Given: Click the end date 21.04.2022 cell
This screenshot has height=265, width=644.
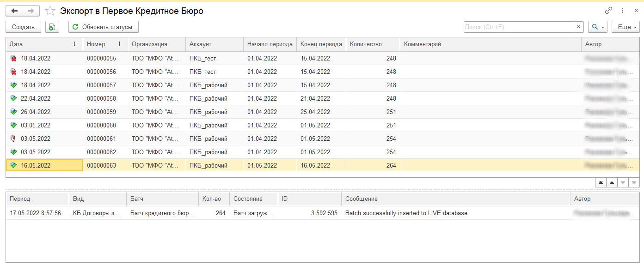Looking at the screenshot, I should 321,99.
